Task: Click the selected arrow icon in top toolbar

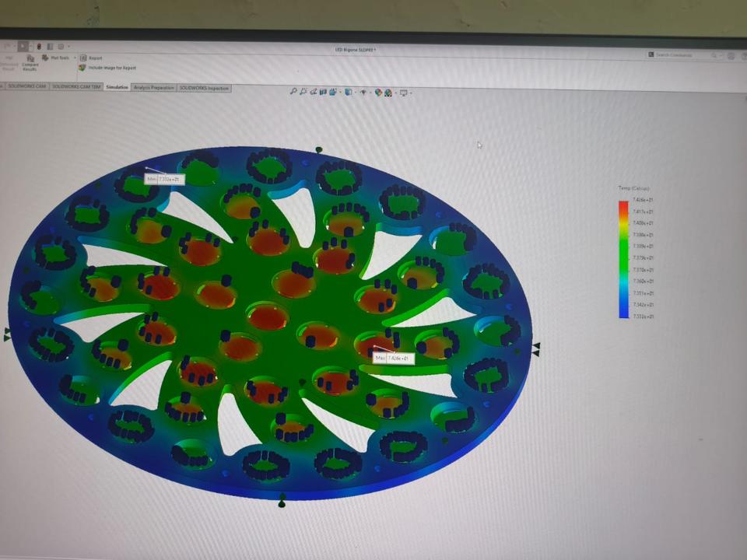Action: 23,46
